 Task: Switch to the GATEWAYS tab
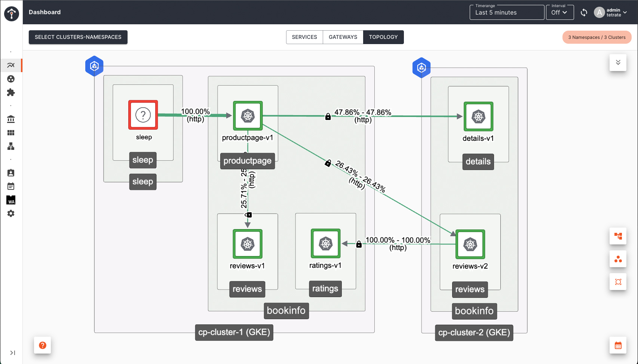343,37
